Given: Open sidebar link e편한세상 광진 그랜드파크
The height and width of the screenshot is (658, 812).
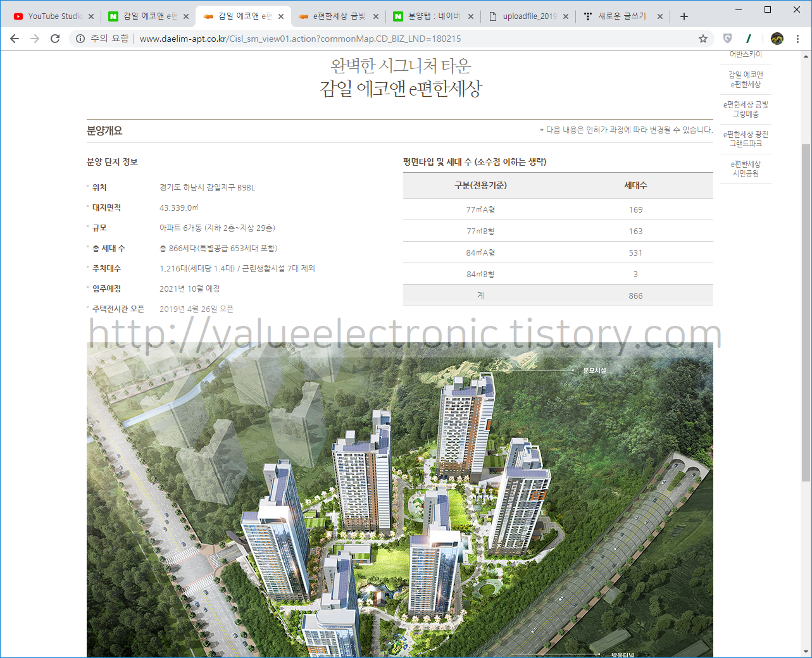Looking at the screenshot, I should (x=746, y=139).
